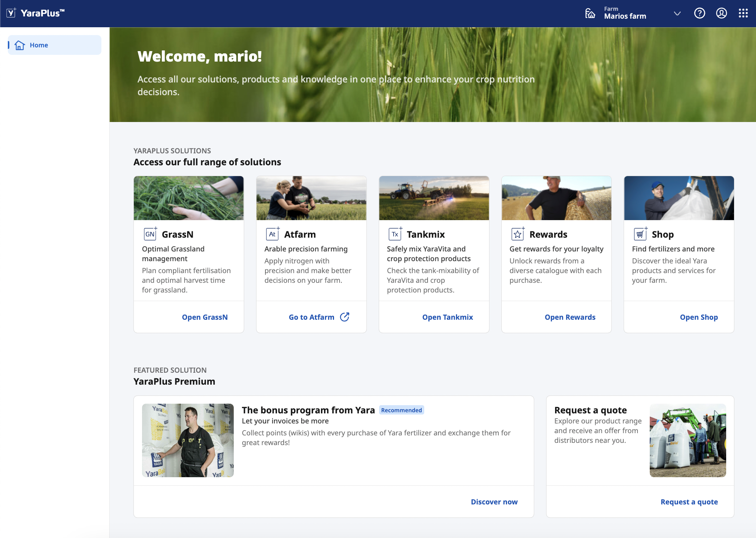Open the apps grid menu icon
This screenshot has width=756, height=538.
[743, 13]
